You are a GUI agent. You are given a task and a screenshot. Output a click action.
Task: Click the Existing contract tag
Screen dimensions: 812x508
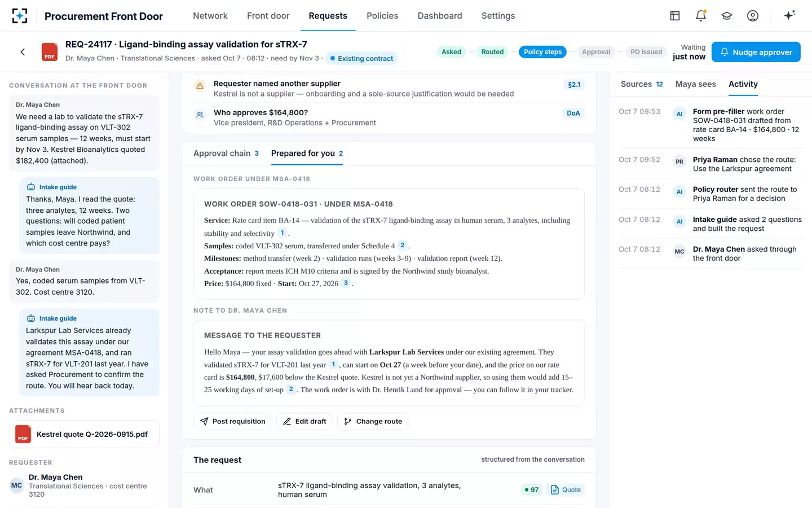pos(362,58)
